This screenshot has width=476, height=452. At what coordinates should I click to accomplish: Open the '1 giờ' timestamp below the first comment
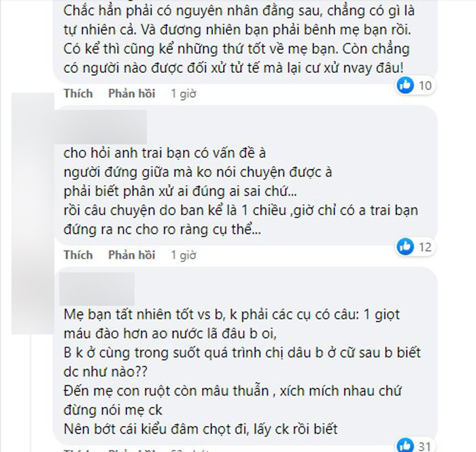pos(183,94)
